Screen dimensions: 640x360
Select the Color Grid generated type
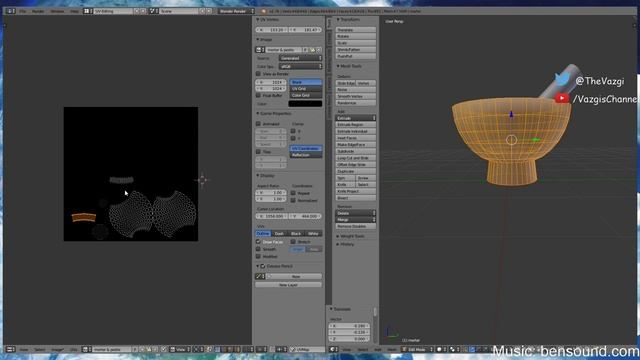point(306,95)
